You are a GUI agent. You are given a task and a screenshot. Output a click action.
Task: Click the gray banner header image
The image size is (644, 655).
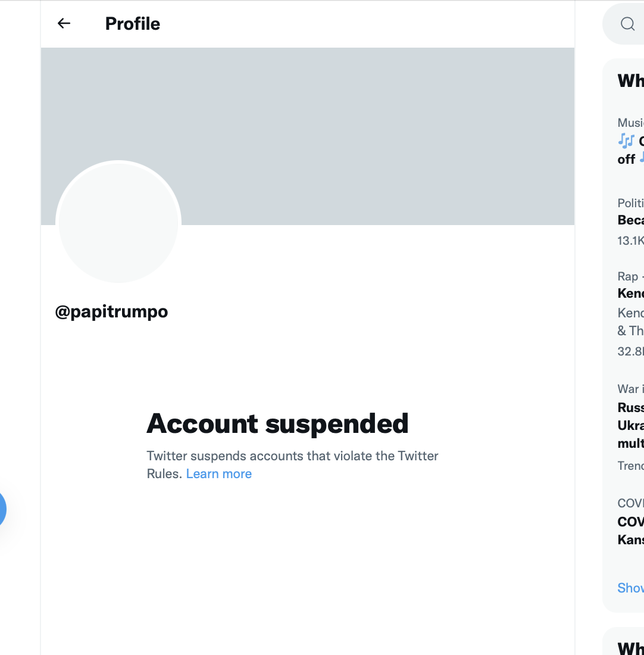tap(308, 136)
